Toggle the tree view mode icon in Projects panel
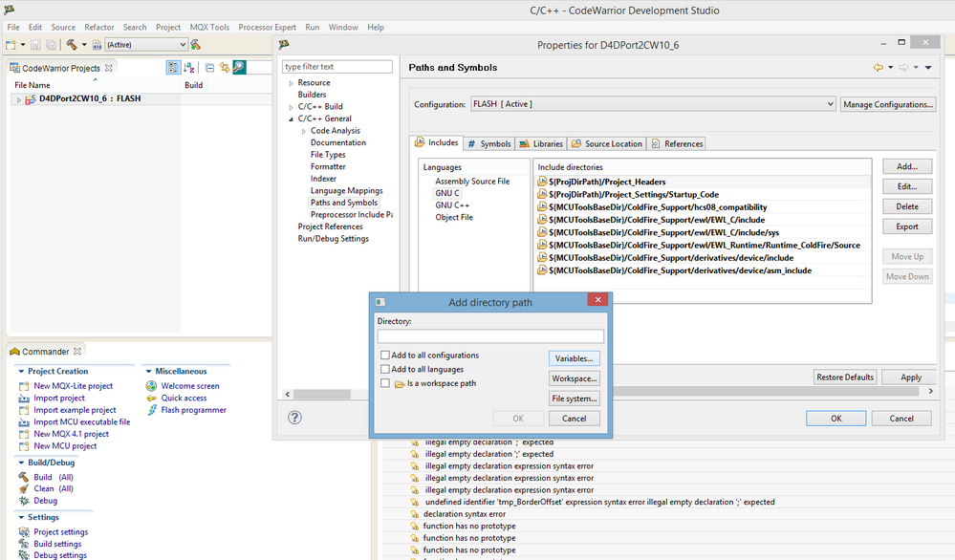This screenshot has width=955, height=560. pos(173,68)
